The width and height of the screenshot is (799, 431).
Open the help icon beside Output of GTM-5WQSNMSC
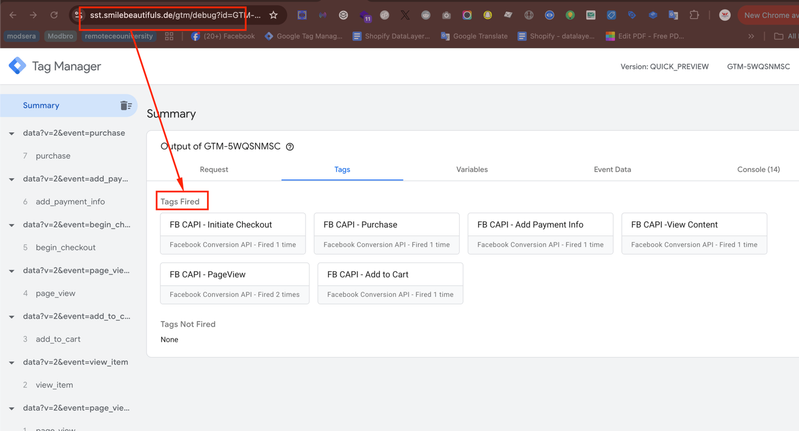pos(290,147)
